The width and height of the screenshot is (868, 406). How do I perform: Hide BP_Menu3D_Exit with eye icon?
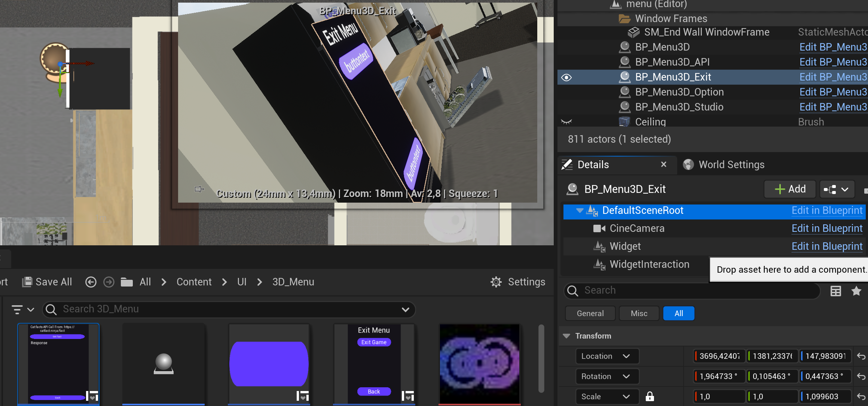(x=566, y=78)
